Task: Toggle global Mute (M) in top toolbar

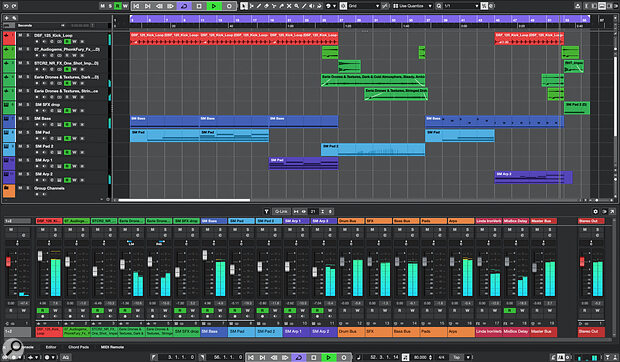Action: pyautogui.click(x=102, y=6)
